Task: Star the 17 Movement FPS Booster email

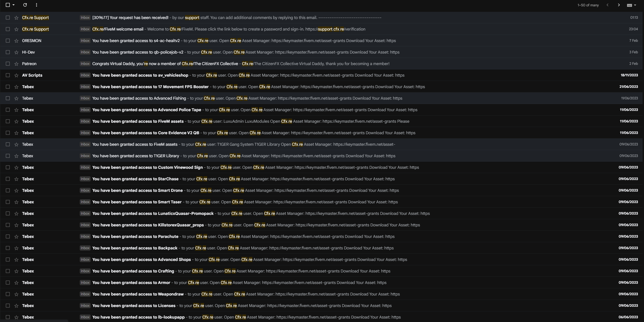Action: [x=16, y=87]
